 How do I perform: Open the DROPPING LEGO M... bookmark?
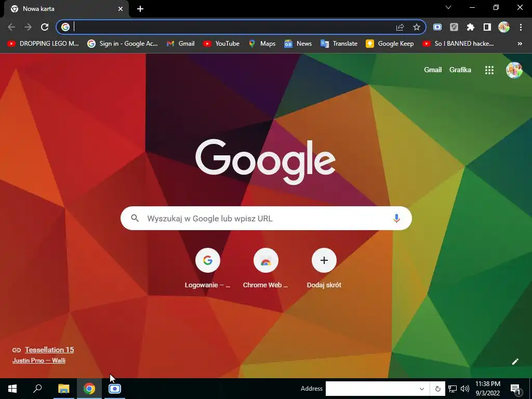pyautogui.click(x=43, y=44)
